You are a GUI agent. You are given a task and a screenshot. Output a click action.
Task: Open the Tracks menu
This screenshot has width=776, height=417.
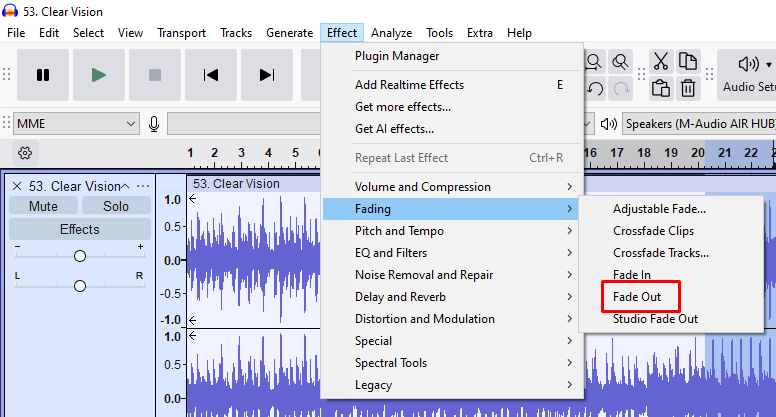point(236,33)
